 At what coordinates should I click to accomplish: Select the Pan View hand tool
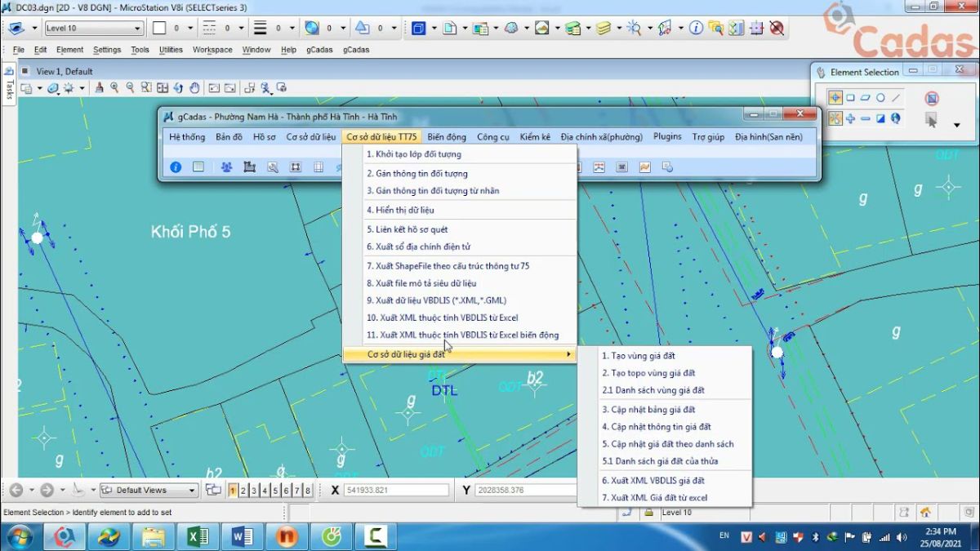tap(194, 88)
